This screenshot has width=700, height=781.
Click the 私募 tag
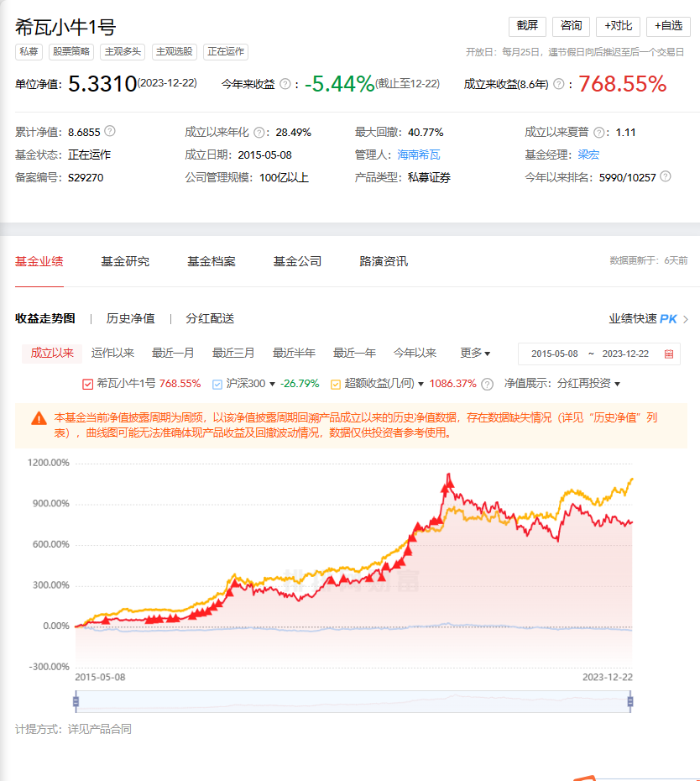click(x=29, y=52)
